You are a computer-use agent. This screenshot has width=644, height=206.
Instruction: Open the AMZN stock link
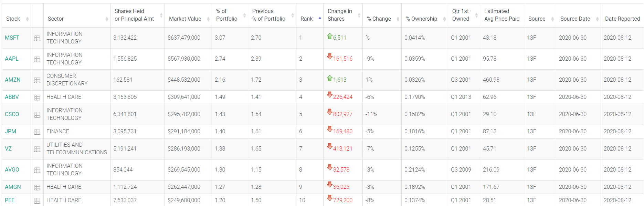pyautogui.click(x=13, y=80)
